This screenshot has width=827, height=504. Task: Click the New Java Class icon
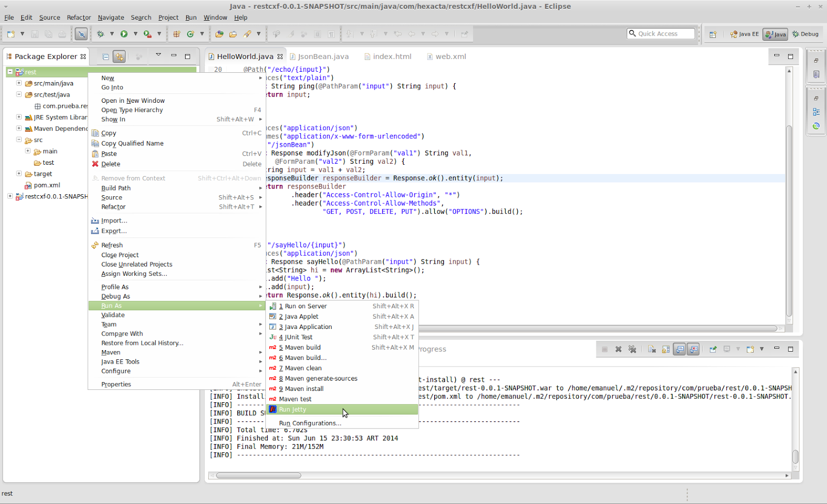[x=190, y=34]
